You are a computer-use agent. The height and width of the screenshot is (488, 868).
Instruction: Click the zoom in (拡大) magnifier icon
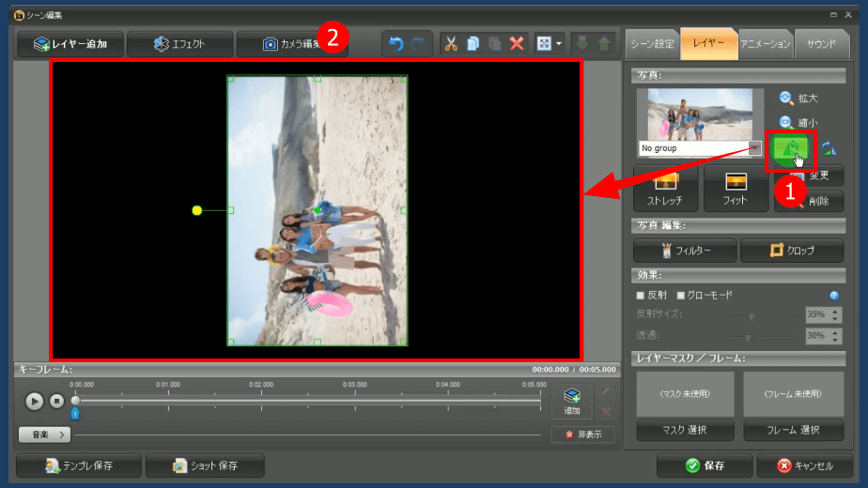coord(786,98)
